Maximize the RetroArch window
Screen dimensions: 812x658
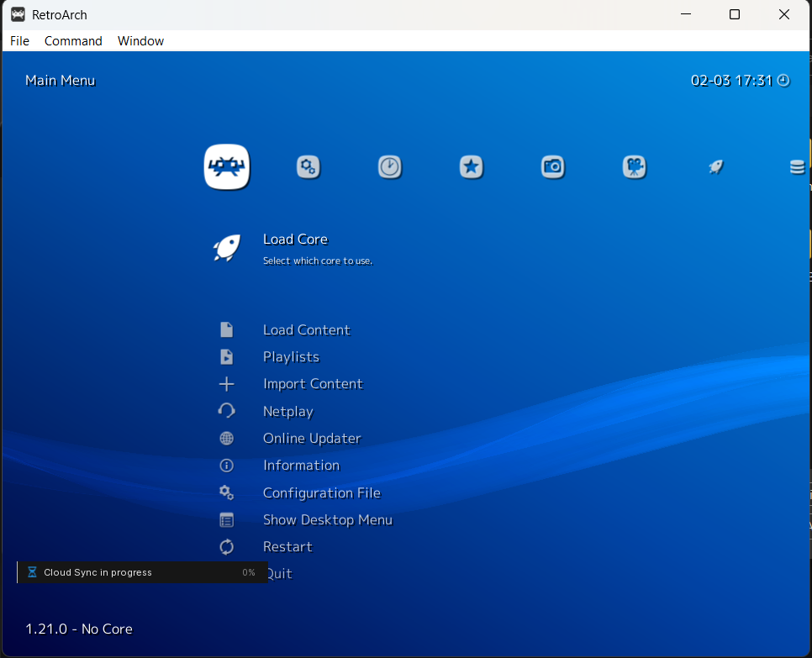point(735,14)
